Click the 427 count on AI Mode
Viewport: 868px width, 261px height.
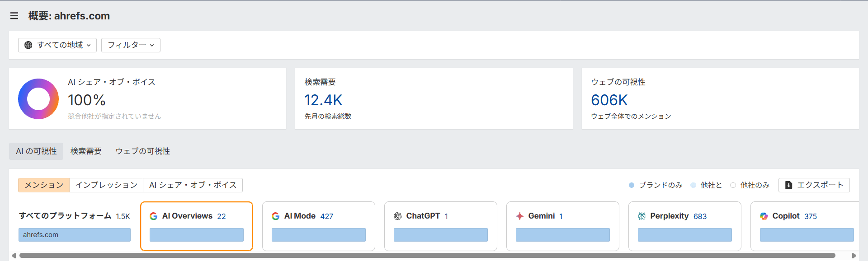click(x=327, y=216)
